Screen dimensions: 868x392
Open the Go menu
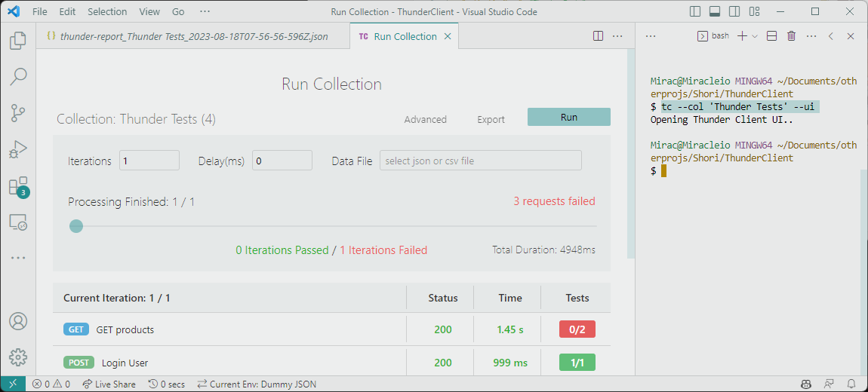point(178,11)
